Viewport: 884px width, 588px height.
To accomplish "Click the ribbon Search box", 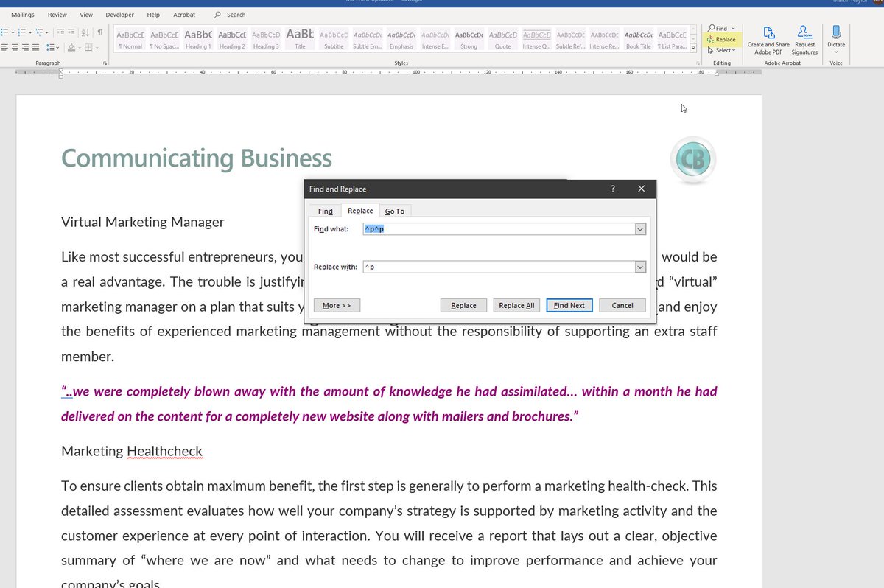I will [x=231, y=15].
